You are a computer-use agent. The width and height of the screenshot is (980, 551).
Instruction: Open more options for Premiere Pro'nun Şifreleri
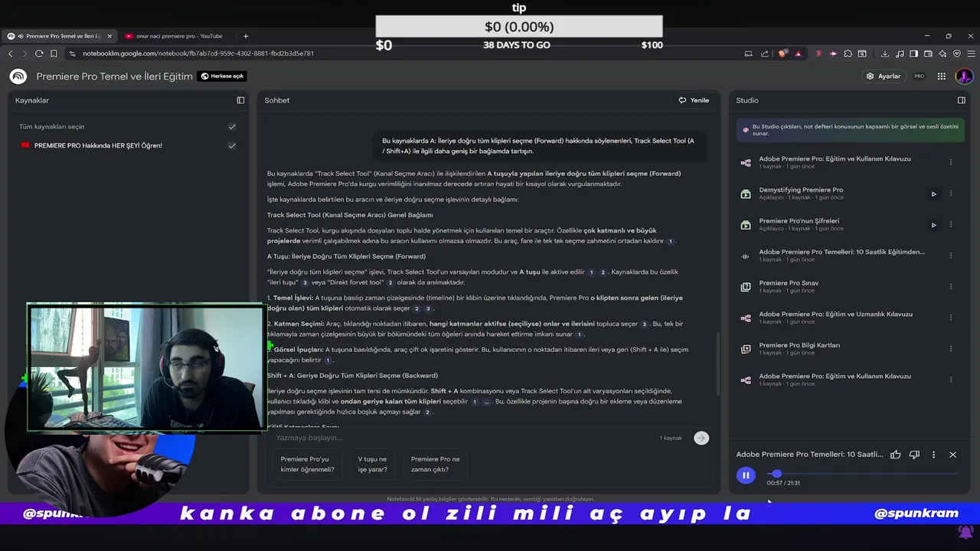coord(951,225)
